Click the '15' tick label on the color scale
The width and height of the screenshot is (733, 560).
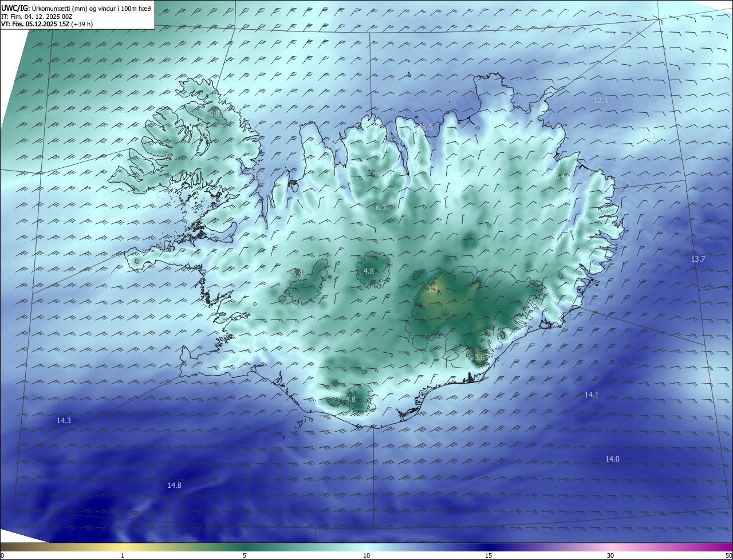pyautogui.click(x=488, y=555)
